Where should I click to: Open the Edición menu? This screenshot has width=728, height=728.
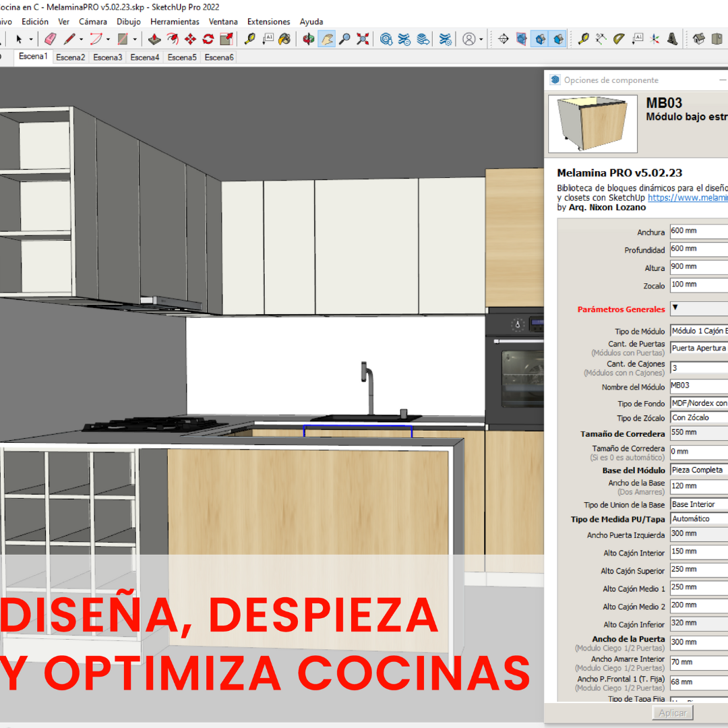35,22
